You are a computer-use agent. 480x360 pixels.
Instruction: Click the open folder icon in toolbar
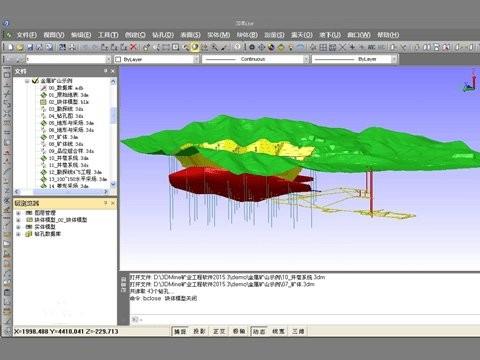tap(20, 47)
